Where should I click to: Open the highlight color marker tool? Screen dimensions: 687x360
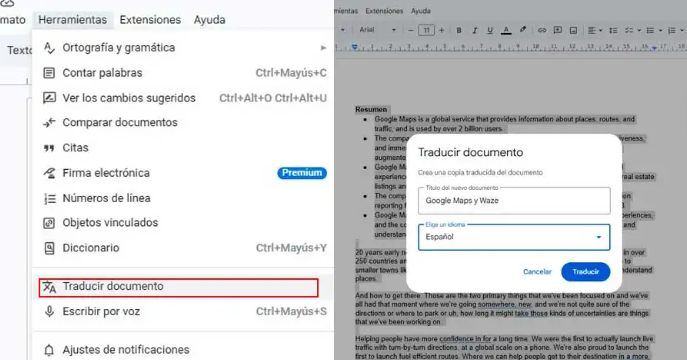pyautogui.click(x=523, y=30)
